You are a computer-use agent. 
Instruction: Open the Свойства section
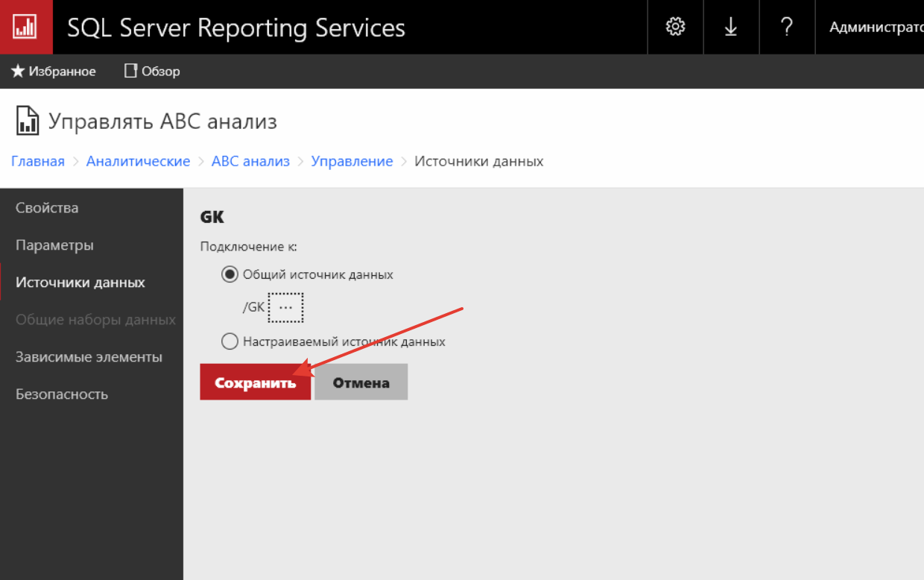pyautogui.click(x=92, y=208)
